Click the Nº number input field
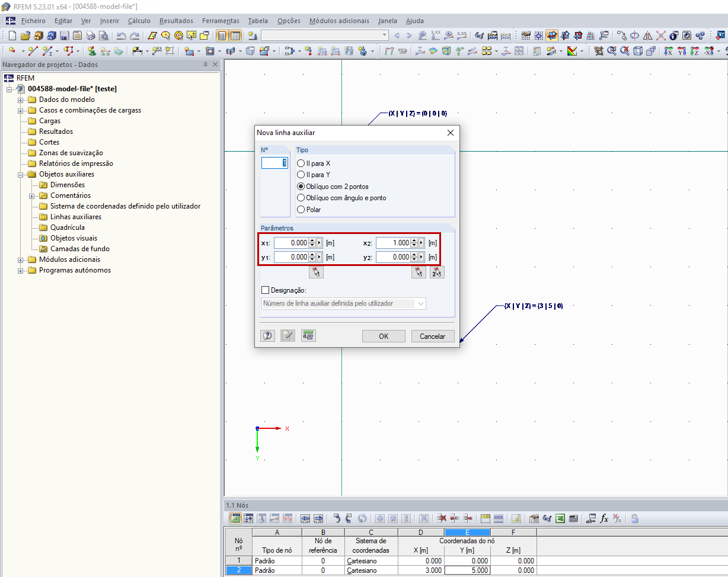The image size is (728, 577). [274, 163]
